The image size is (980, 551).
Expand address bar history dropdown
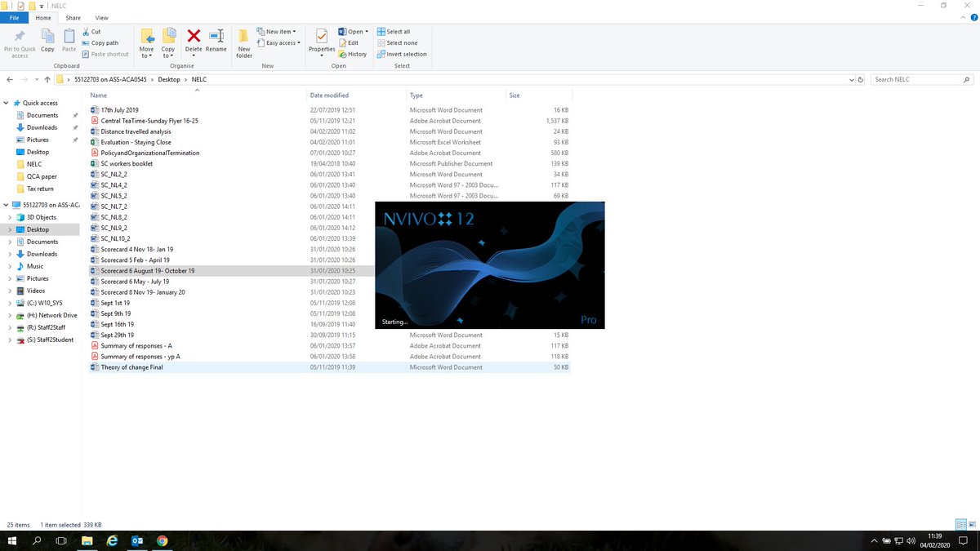point(850,80)
